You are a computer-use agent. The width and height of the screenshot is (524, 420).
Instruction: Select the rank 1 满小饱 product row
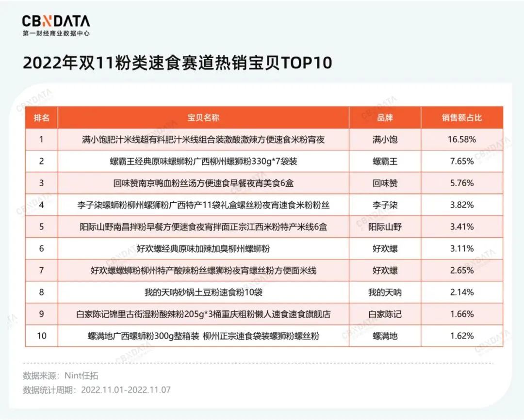(204, 139)
